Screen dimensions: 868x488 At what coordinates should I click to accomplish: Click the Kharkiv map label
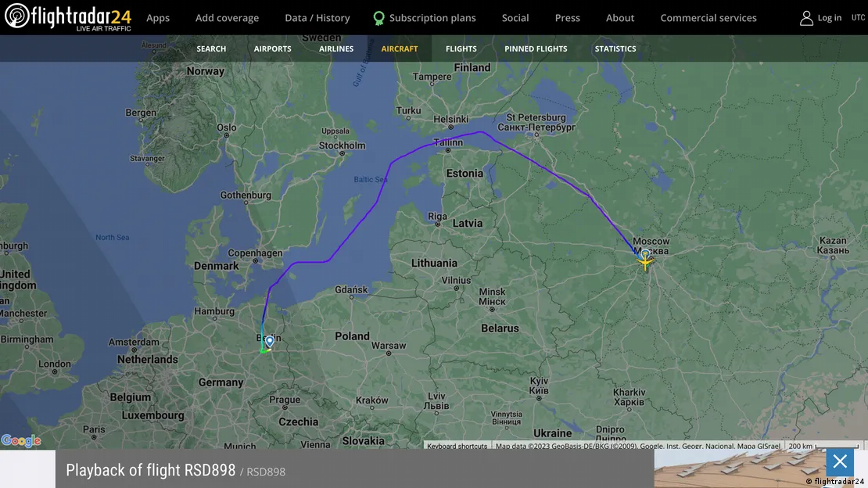pos(629,397)
